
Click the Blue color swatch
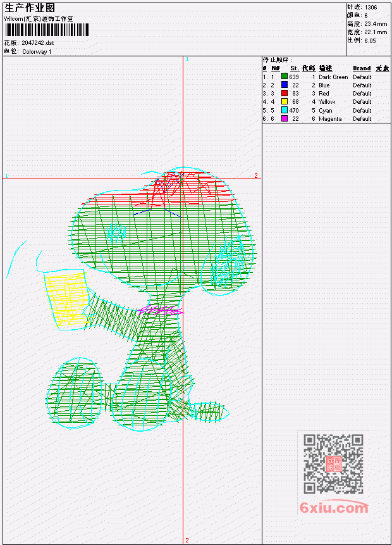point(285,85)
